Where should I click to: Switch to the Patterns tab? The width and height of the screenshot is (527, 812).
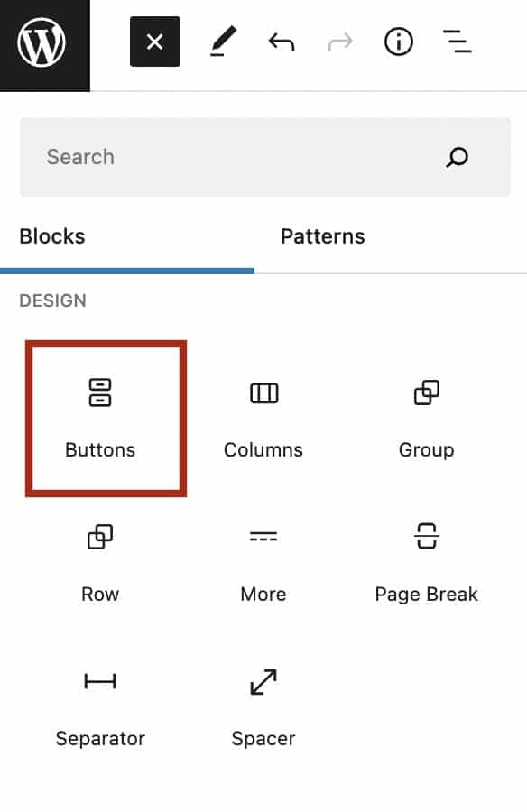(x=323, y=236)
